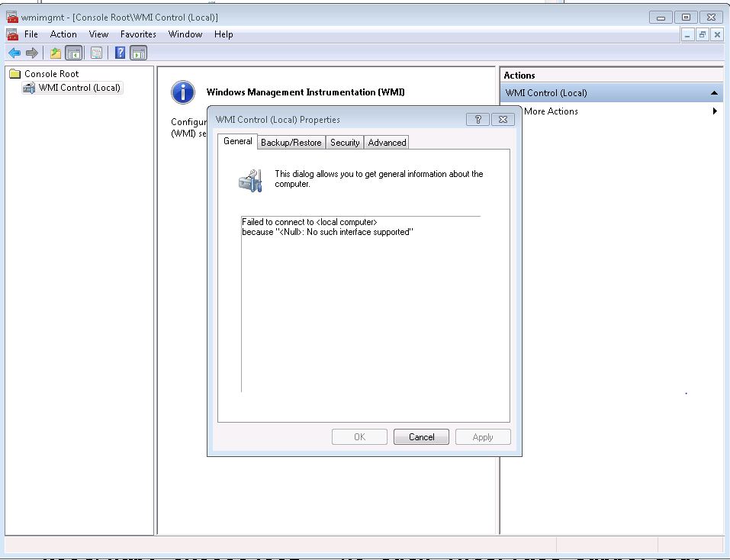
Task: Click the dialog description text
Action: pos(379,179)
